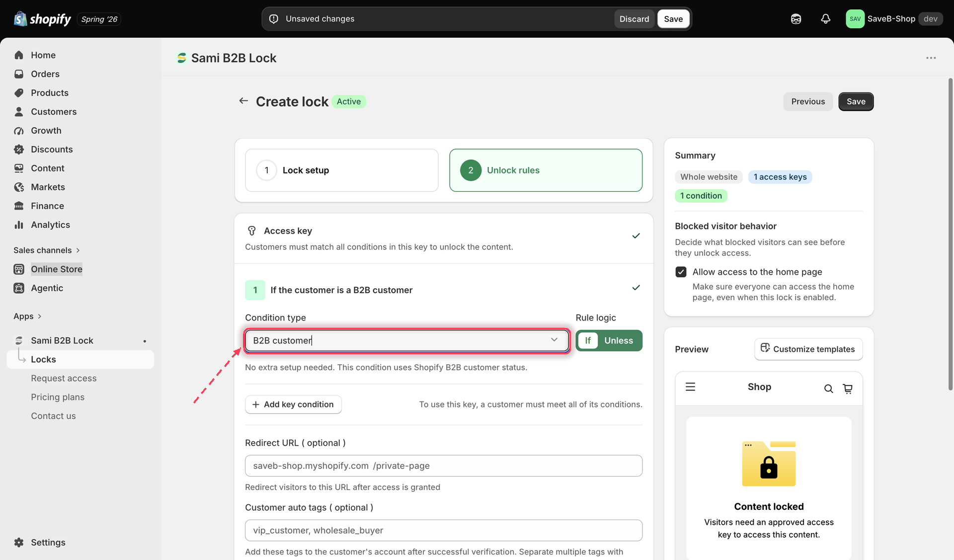Select the Unless rule logic option
This screenshot has height=560, width=954.
click(619, 340)
